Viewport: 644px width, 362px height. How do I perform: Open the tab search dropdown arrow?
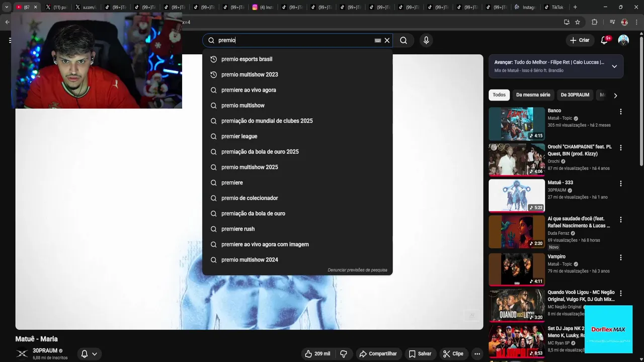click(7, 7)
